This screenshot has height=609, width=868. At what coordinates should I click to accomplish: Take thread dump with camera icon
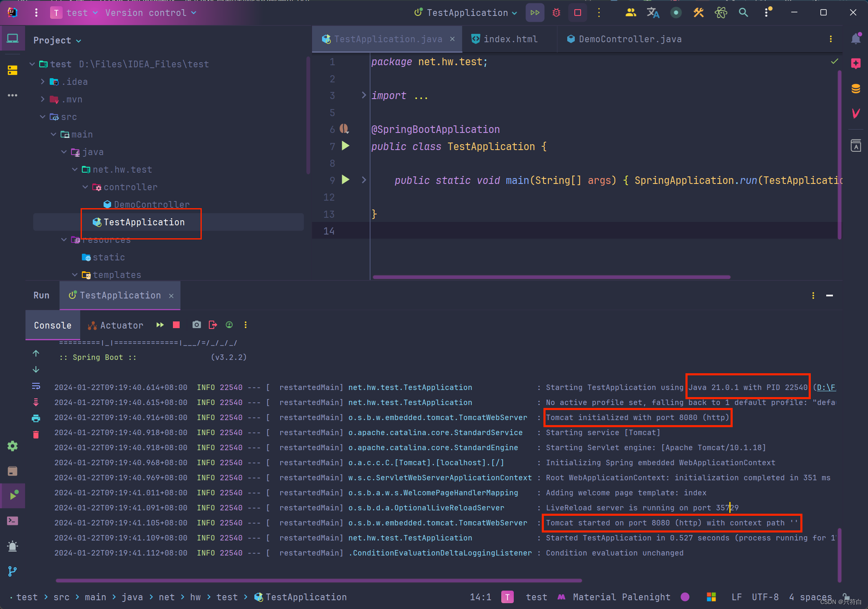click(x=196, y=325)
